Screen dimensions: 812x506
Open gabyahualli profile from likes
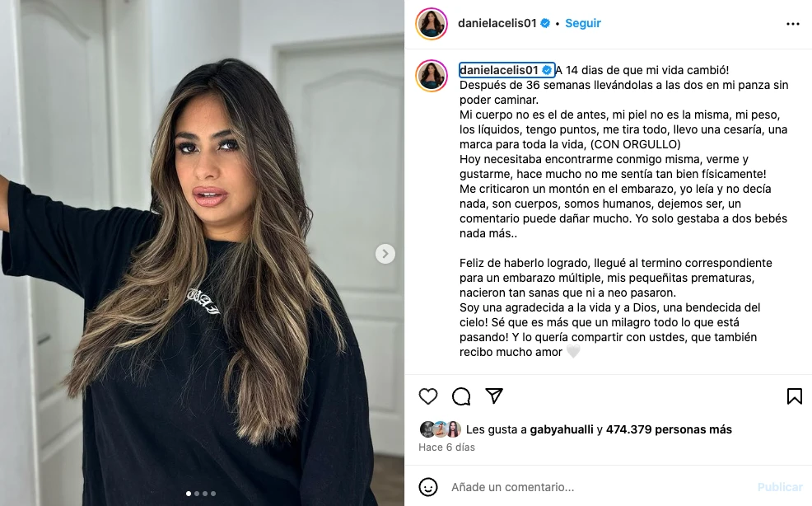click(x=562, y=429)
